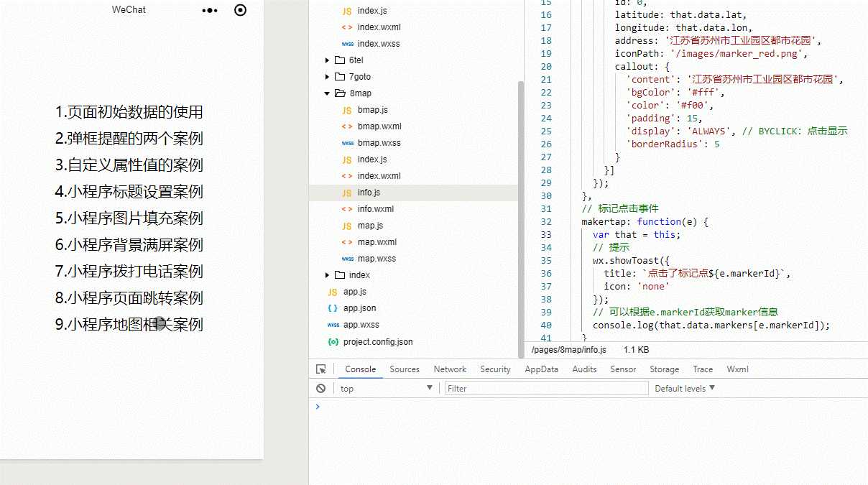Open link 2.弹框提醒的两个案例
This screenshot has width=868, height=485.
point(129,139)
